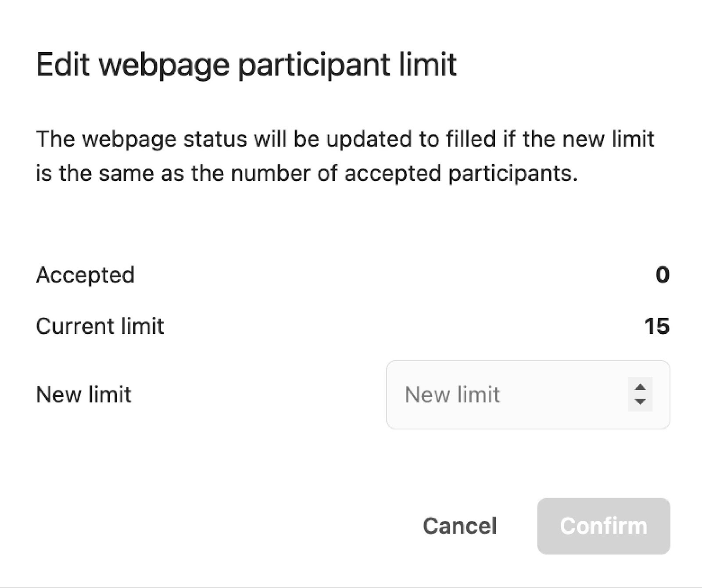Image resolution: width=702 pixels, height=588 pixels.
Task: Select the word "webpage" in the title
Action: [164, 65]
